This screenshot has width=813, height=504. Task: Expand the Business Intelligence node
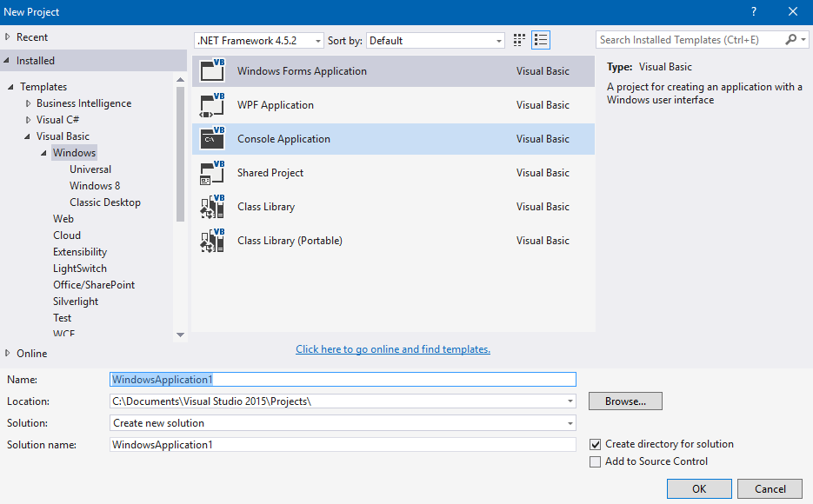pos(28,103)
